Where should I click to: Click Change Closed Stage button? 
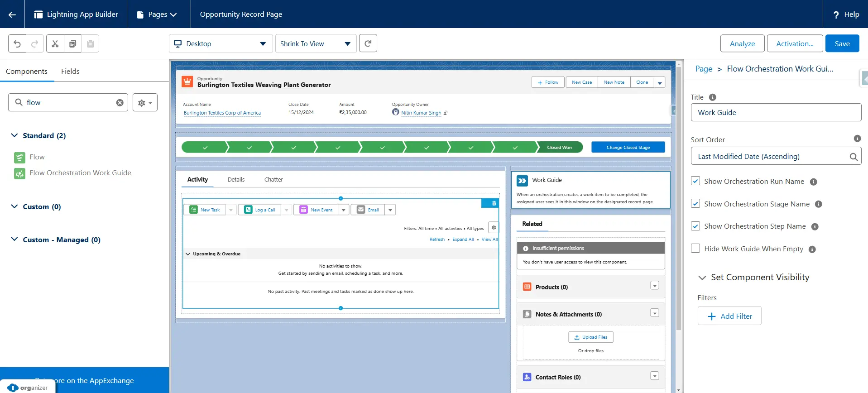(628, 147)
